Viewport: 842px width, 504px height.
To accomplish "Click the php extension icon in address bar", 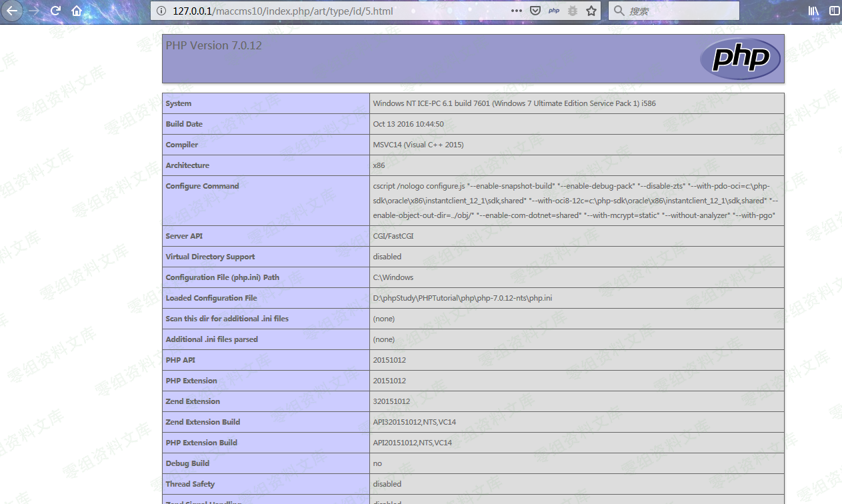I will click(x=553, y=11).
